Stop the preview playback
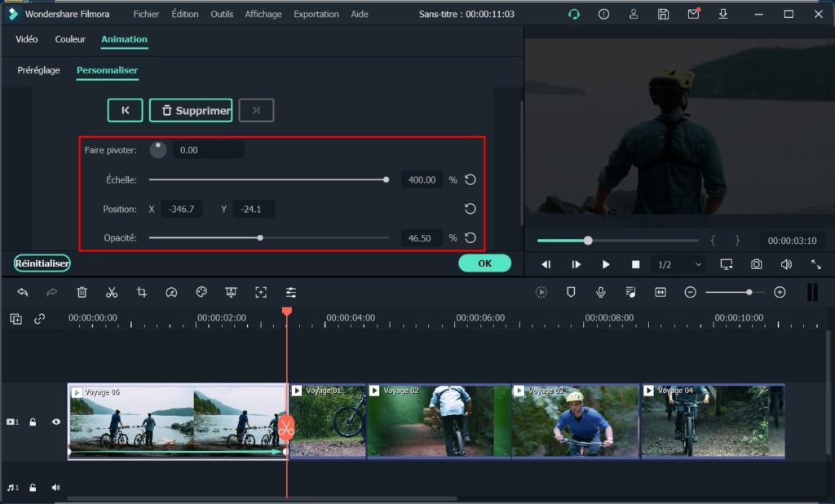The height and width of the screenshot is (504, 835). [635, 264]
